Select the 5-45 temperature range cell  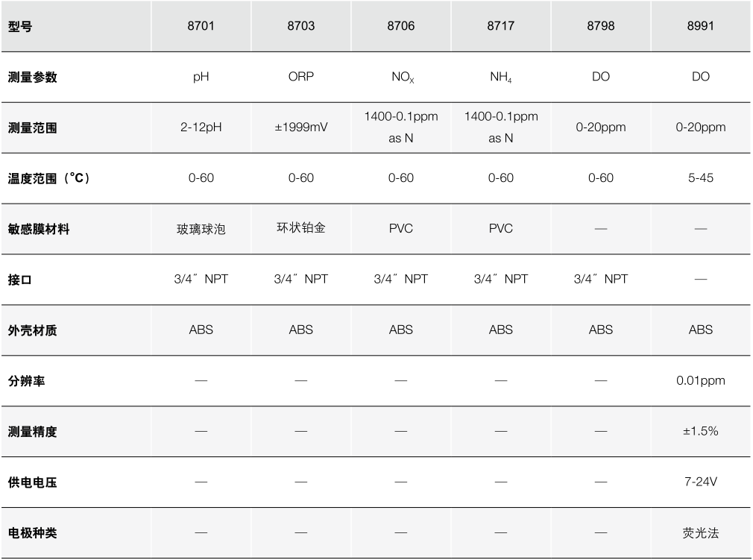click(700, 178)
